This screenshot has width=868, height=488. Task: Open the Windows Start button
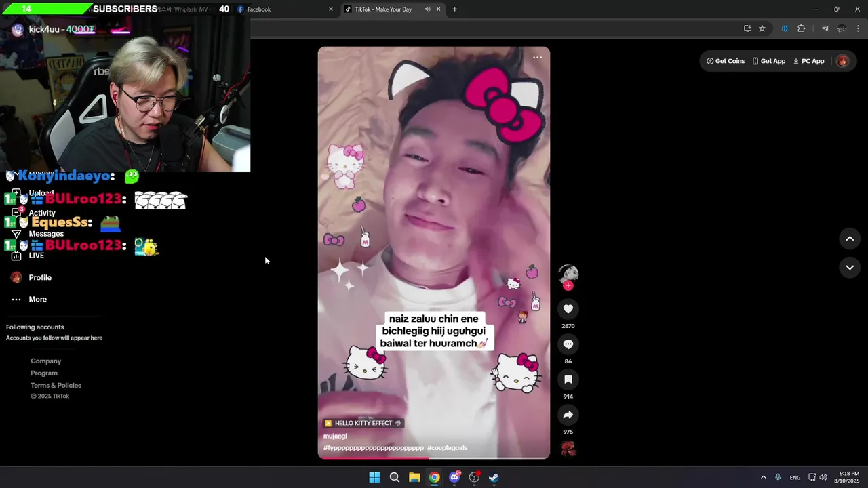click(374, 477)
